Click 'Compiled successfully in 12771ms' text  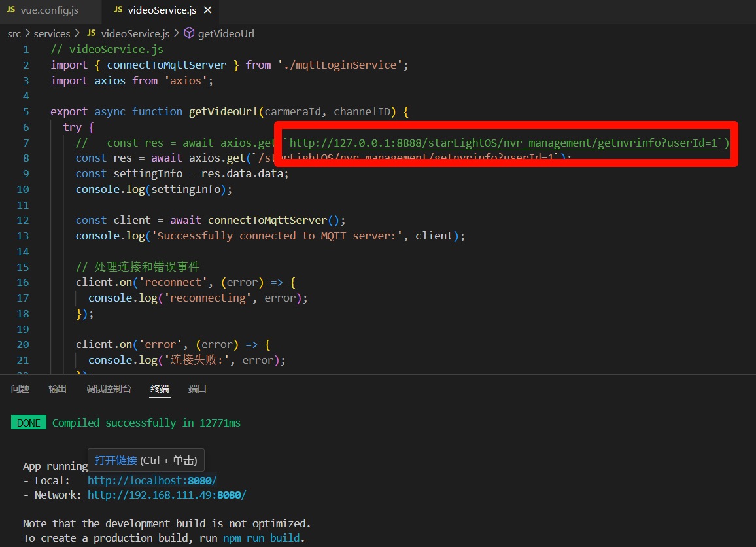click(x=146, y=423)
